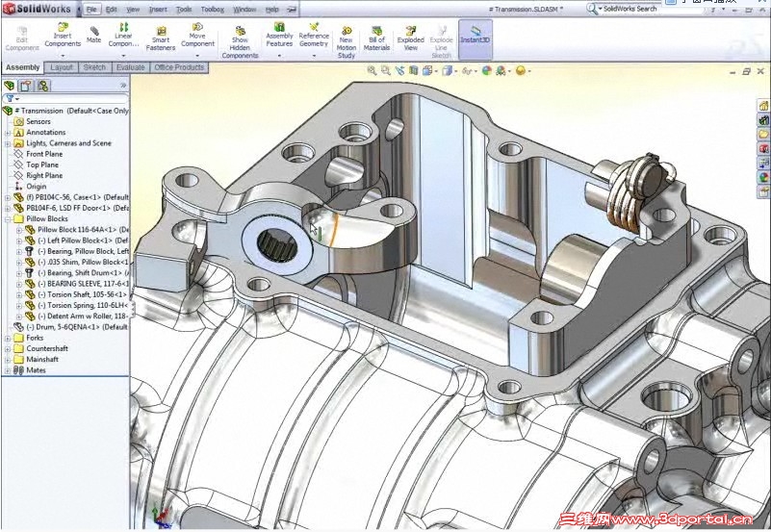Open the Insert menu

158,10
